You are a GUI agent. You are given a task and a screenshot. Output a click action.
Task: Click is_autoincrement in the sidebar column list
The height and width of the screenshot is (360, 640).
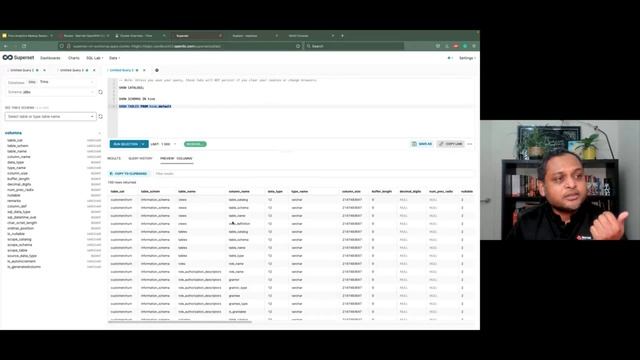pyautogui.click(x=22, y=261)
